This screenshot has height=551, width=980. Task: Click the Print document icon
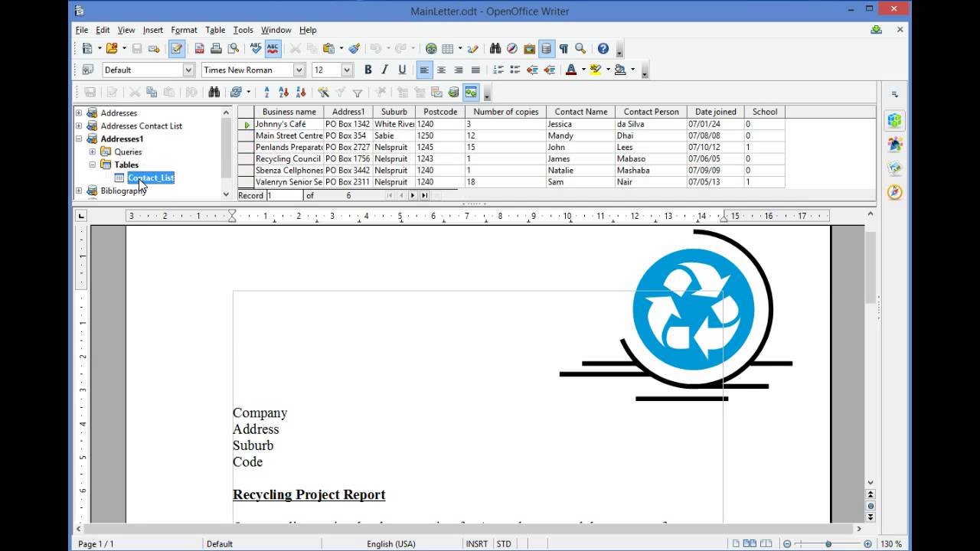(x=216, y=48)
